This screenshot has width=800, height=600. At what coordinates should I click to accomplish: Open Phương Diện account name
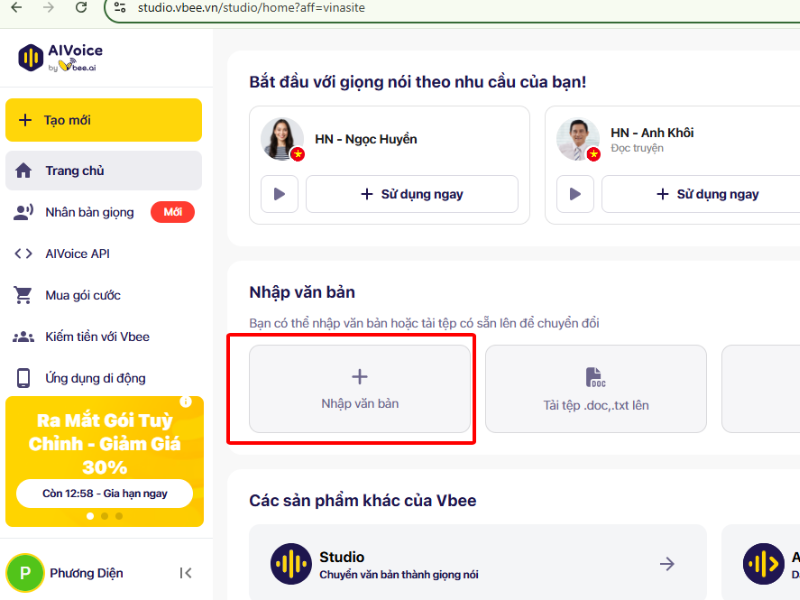pyautogui.click(x=86, y=573)
